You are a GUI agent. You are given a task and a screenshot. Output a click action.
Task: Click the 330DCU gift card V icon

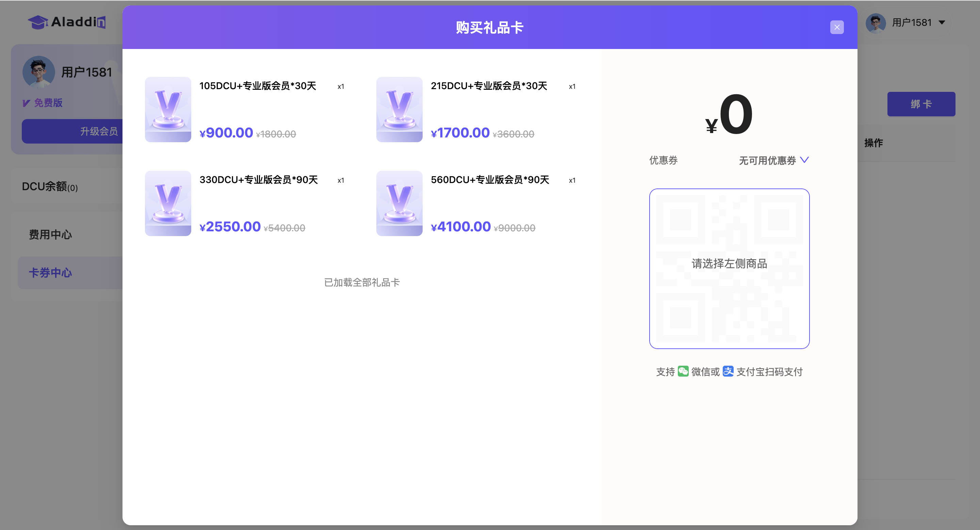point(168,203)
